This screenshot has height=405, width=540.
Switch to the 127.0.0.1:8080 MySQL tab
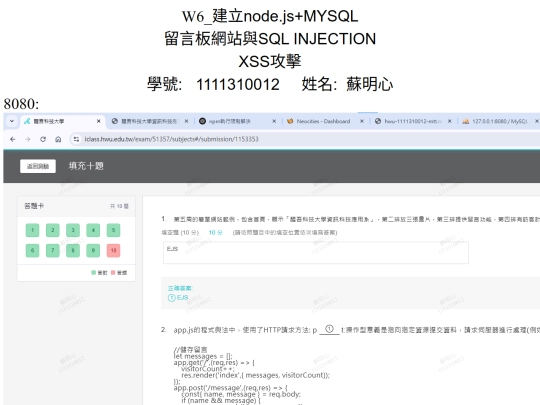499,121
